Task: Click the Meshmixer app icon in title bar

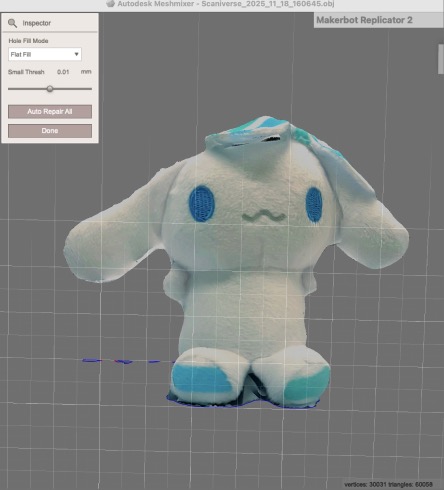Action: point(110,4)
